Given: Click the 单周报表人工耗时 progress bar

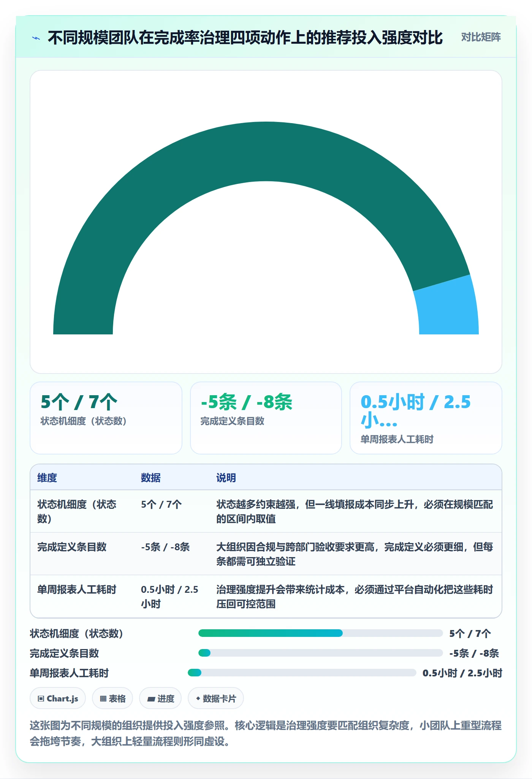Looking at the screenshot, I should 302,673.
